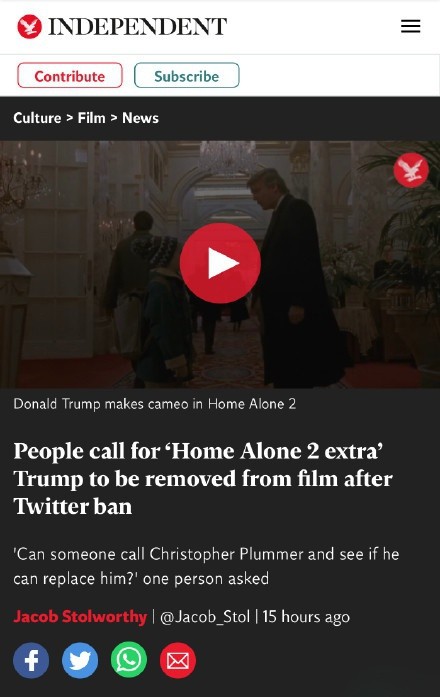Image resolution: width=440 pixels, height=697 pixels.
Task: Share article via WhatsApp
Action: tap(129, 660)
